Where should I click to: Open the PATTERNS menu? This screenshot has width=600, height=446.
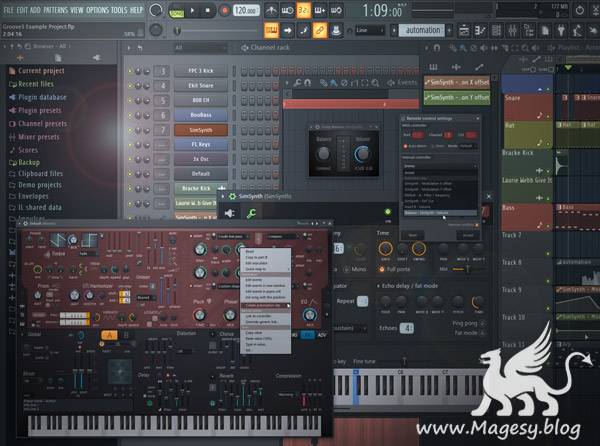click(55, 10)
